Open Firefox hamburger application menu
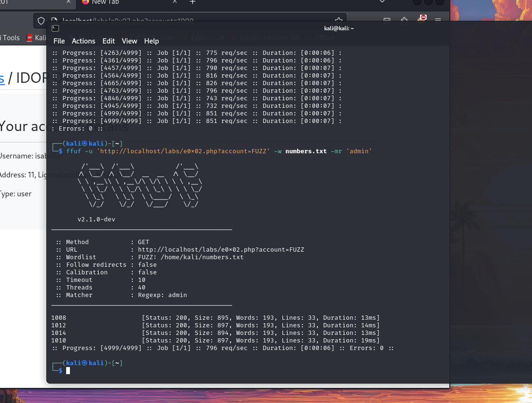532x403 pixels. click(x=438, y=20)
